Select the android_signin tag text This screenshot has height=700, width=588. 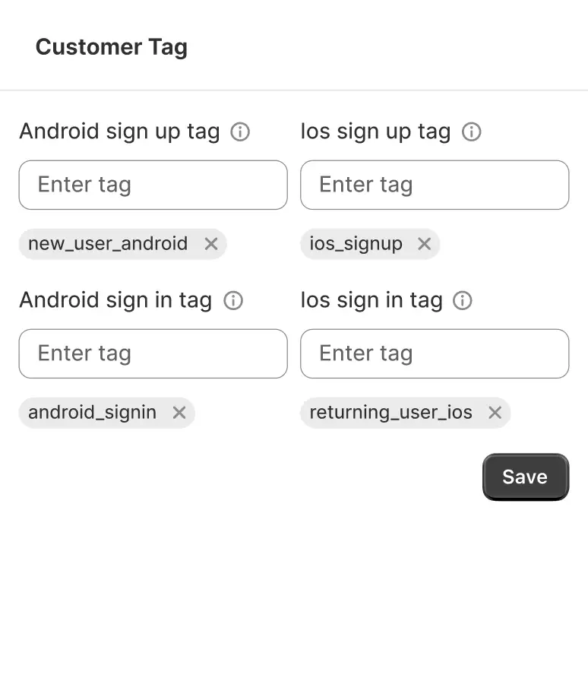click(x=93, y=413)
